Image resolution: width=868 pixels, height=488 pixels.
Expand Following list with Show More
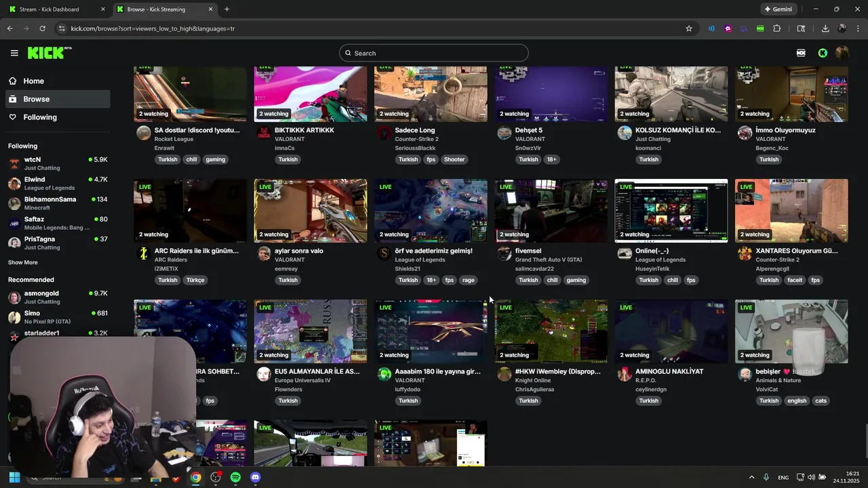click(x=23, y=262)
